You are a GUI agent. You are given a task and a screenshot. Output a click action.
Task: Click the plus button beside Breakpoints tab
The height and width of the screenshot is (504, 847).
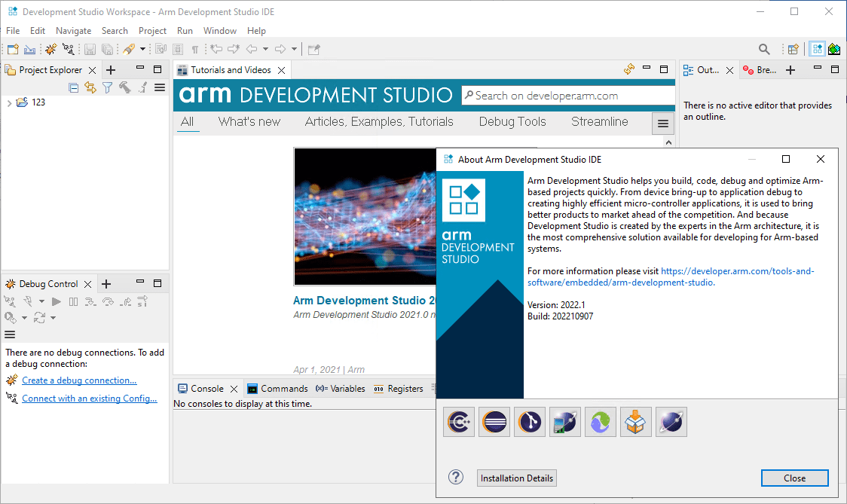pyautogui.click(x=790, y=69)
